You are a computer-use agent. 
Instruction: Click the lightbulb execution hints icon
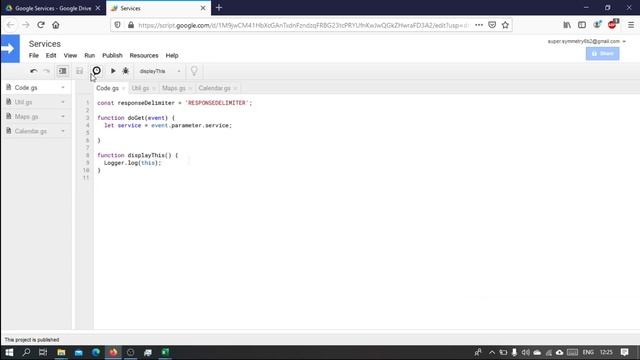pos(194,71)
